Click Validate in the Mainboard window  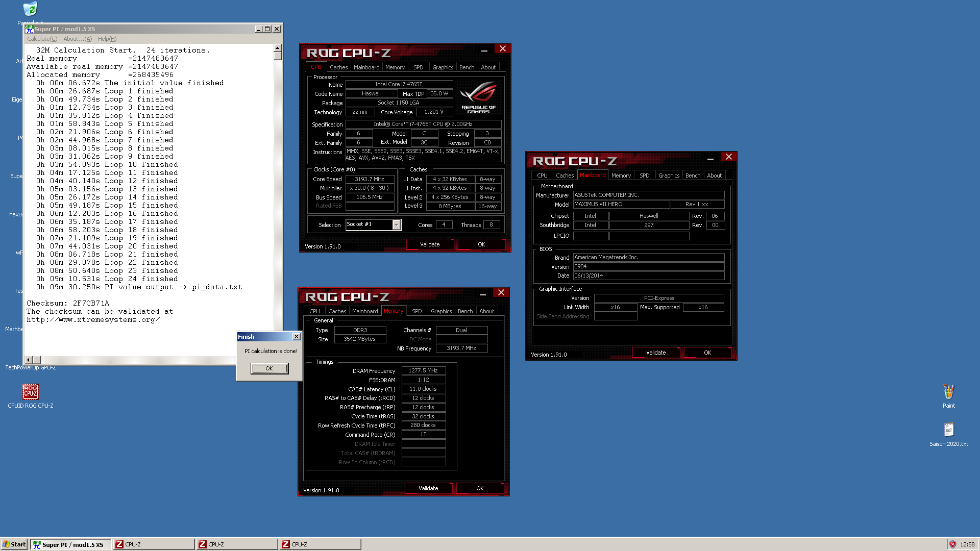[656, 353]
